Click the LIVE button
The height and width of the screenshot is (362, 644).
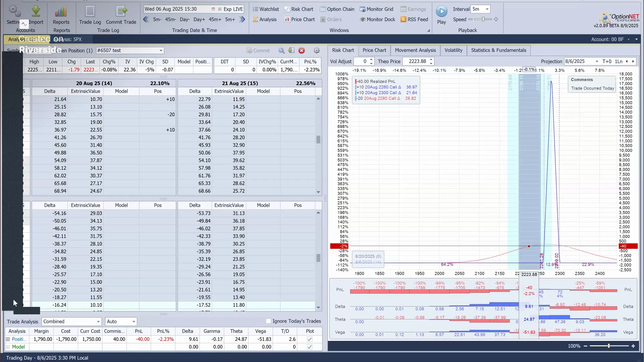(238, 9)
